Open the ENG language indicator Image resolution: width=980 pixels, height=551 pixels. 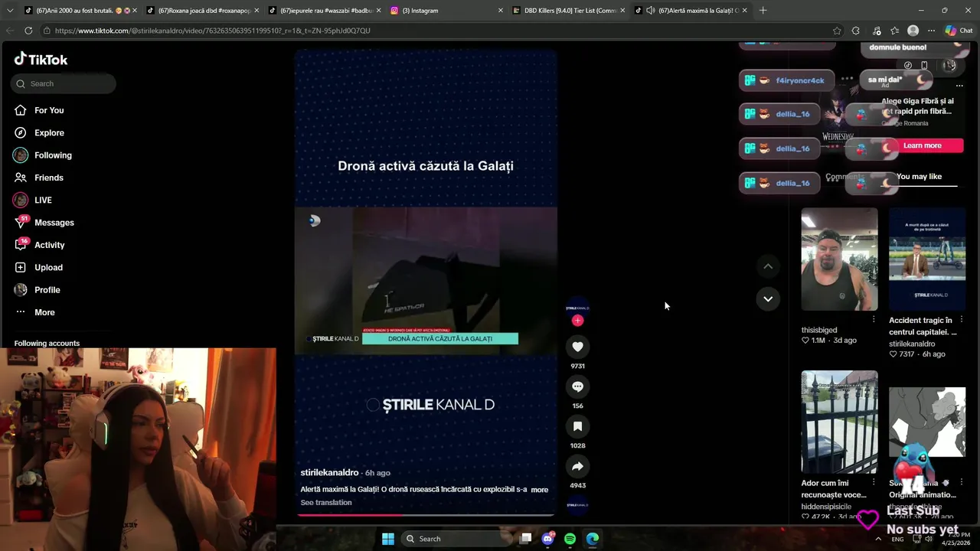pyautogui.click(x=897, y=539)
